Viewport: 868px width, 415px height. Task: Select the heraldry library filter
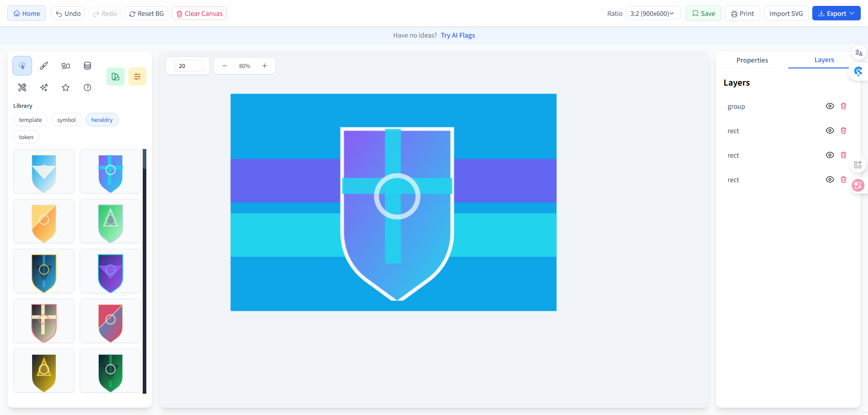101,120
